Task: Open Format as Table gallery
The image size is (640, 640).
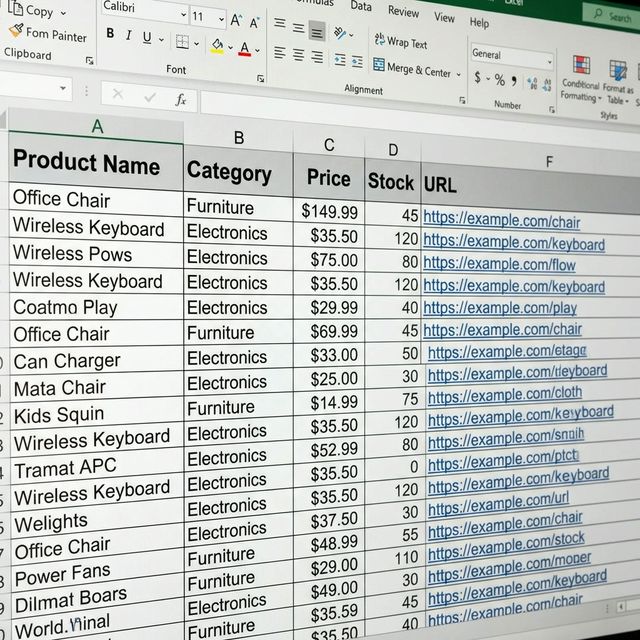Action: (x=618, y=82)
